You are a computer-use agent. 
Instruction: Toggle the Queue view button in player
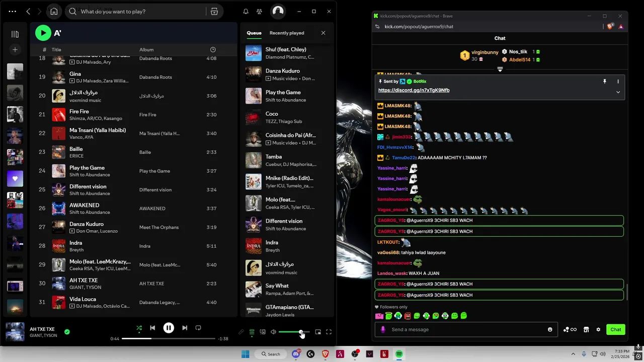pyautogui.click(x=252, y=332)
